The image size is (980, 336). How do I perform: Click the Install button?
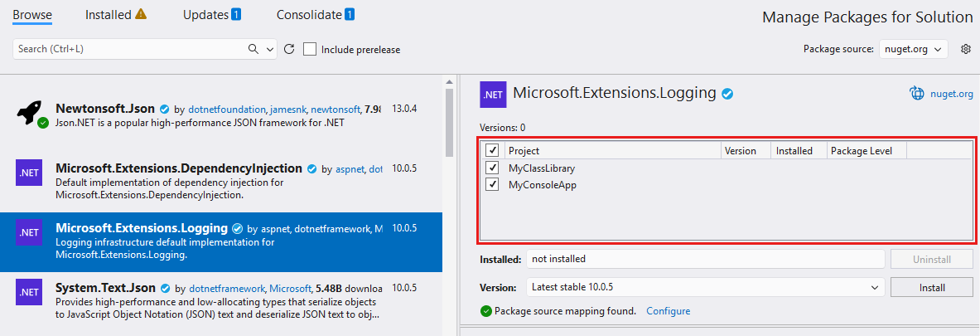931,287
